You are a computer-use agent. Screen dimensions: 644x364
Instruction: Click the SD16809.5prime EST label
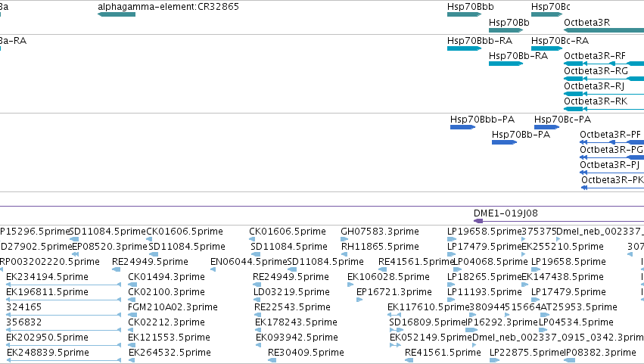428,322
